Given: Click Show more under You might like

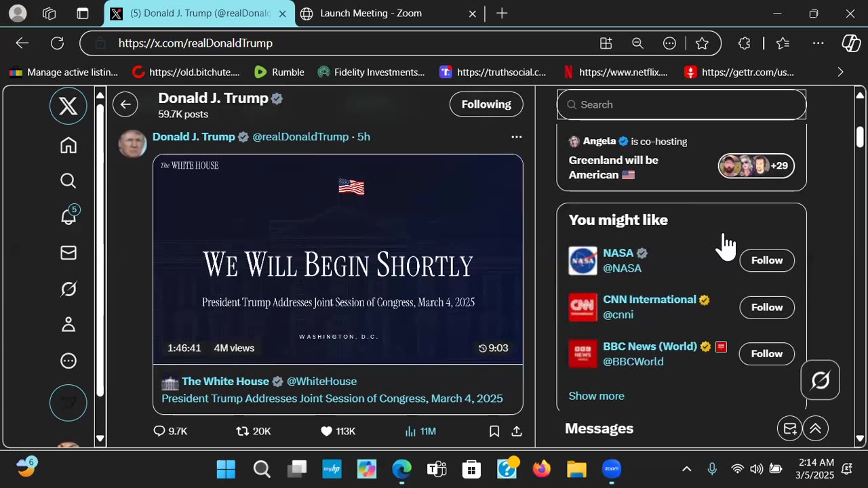Looking at the screenshot, I should pyautogui.click(x=596, y=396).
